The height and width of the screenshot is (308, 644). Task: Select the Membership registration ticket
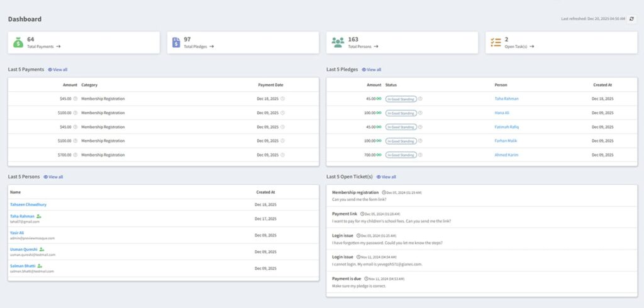(x=482, y=196)
